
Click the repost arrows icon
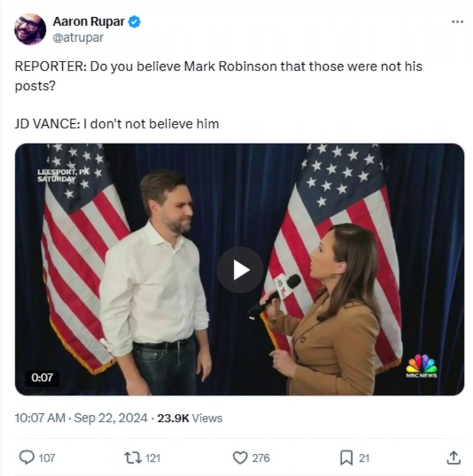(133, 458)
